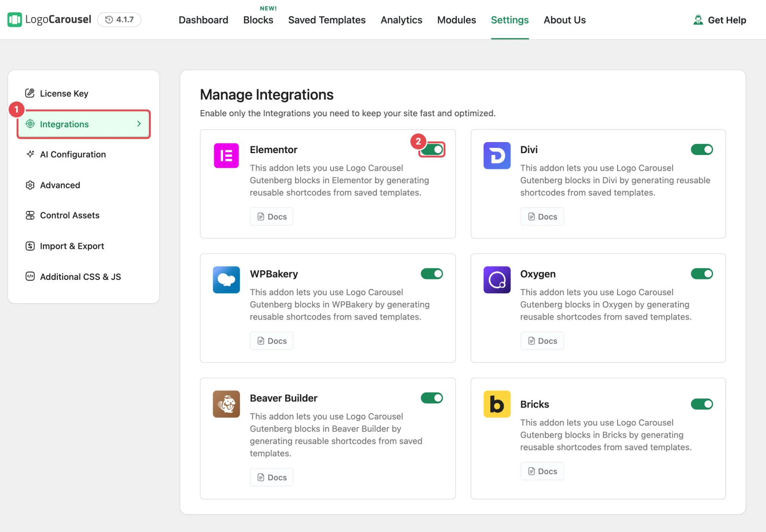Click the LogoCarousel green logo icon

coord(15,20)
